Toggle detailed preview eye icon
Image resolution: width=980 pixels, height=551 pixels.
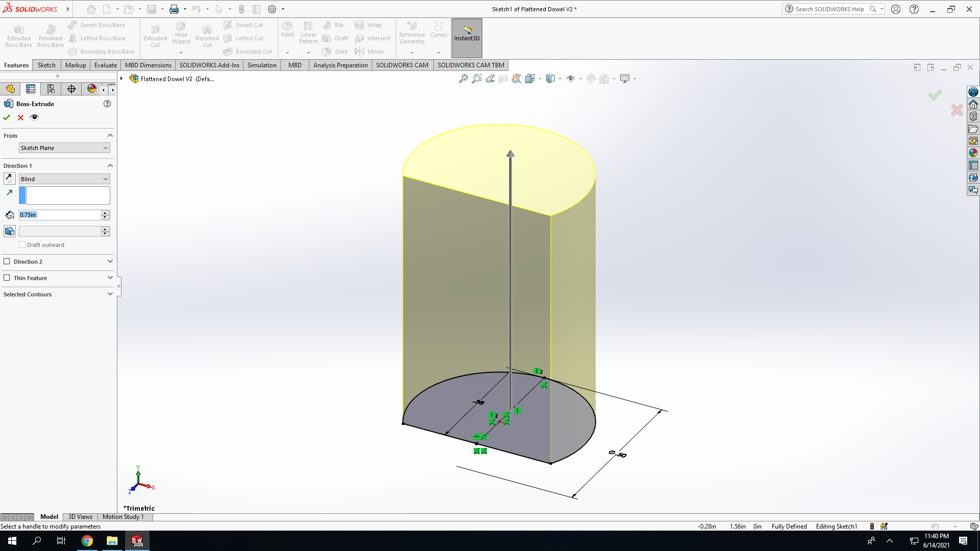point(34,117)
